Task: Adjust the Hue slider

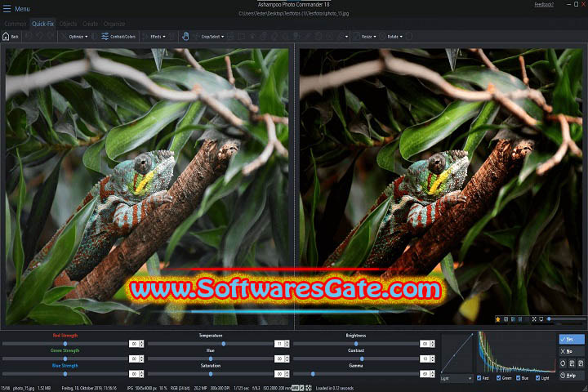Action: [211, 359]
